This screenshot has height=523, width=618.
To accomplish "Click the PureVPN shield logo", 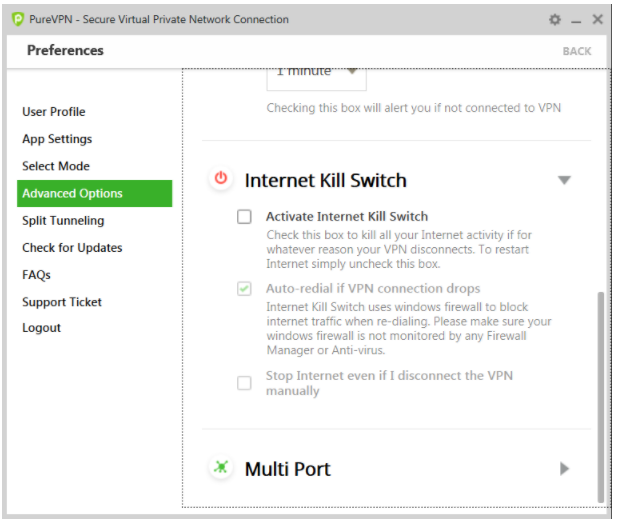I will pos(18,19).
